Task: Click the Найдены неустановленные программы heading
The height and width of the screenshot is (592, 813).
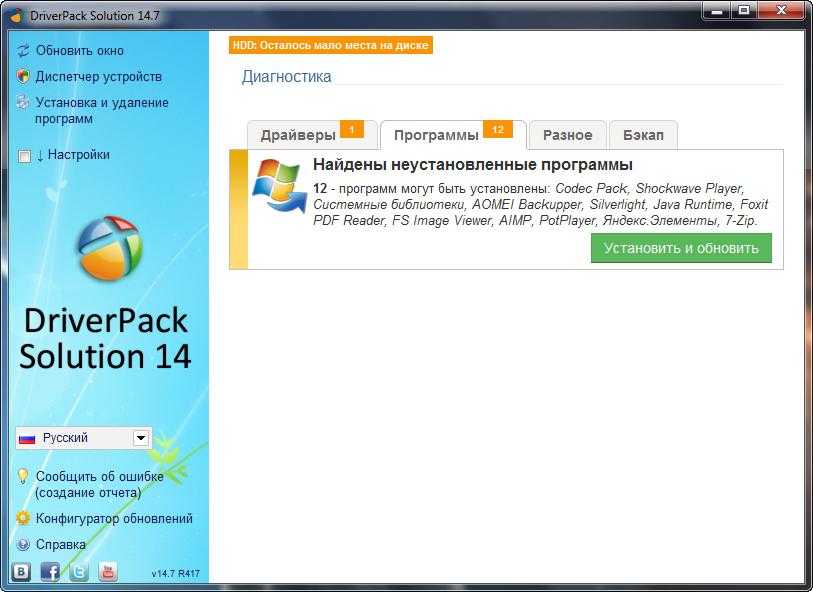Action: pyautogui.click(x=473, y=165)
